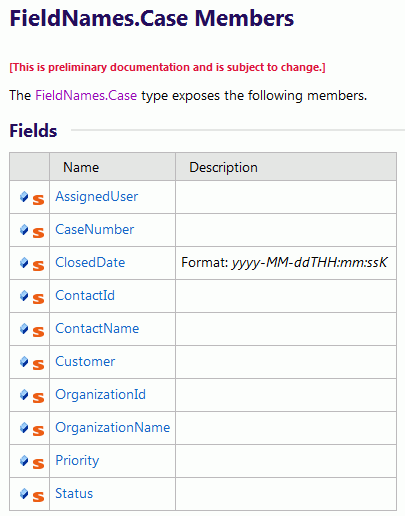Click the public field icon beside Status
This screenshot has width=405, height=516.
pyautogui.click(x=24, y=494)
